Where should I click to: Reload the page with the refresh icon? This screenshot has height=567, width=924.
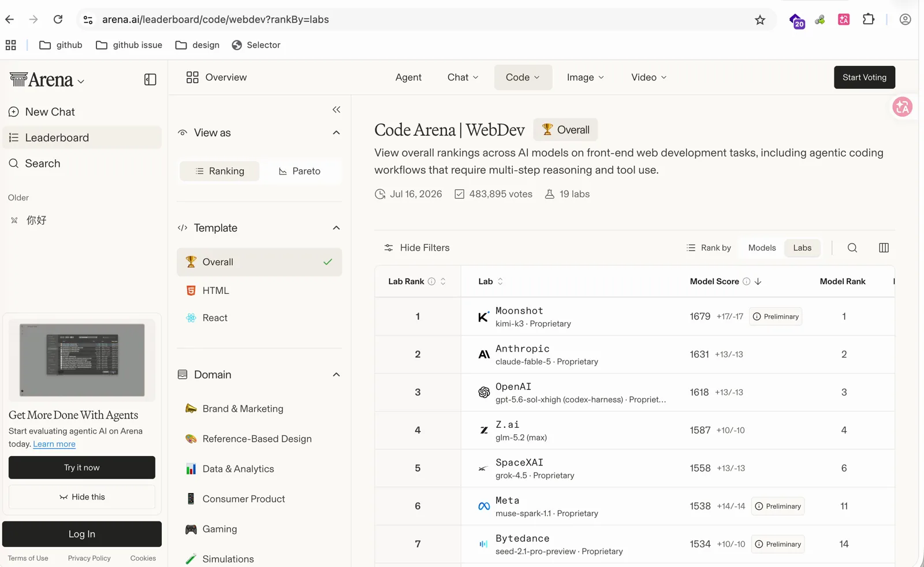click(x=58, y=20)
